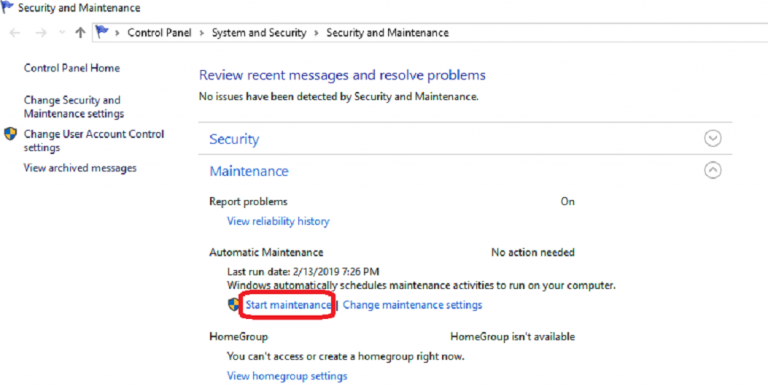Click the Security and Maintenance title flag icon
Viewport: 768px width, 389px height.
pos(8,7)
